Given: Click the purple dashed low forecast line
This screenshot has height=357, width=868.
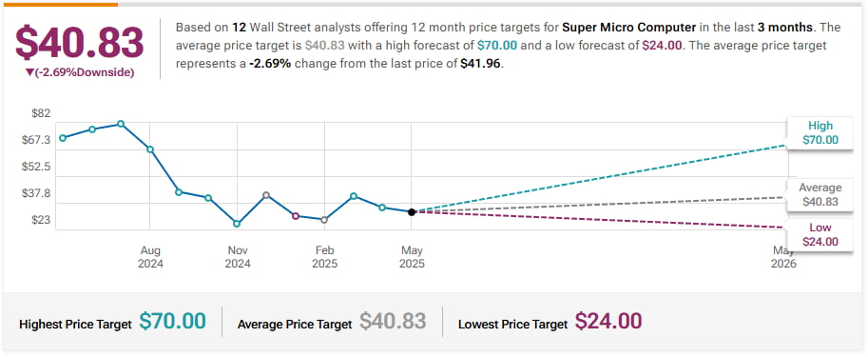Looking at the screenshot, I should [x=598, y=220].
